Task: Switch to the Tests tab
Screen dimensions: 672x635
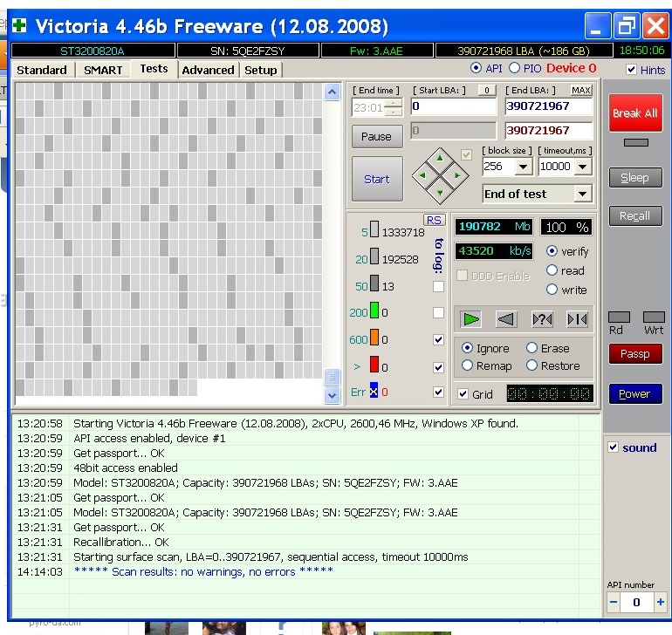Action: (154, 69)
